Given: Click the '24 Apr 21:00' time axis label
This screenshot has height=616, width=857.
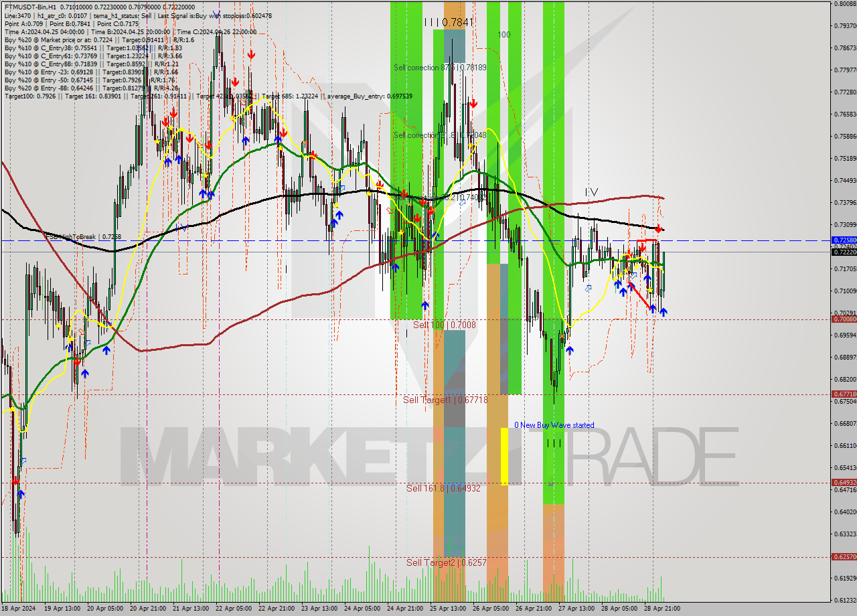Looking at the screenshot, I should point(404,609).
